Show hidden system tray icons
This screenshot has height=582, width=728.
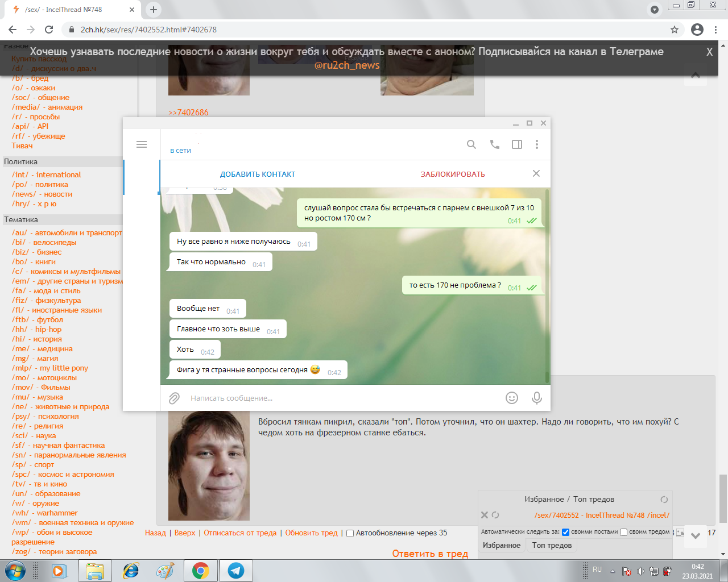[613, 571]
